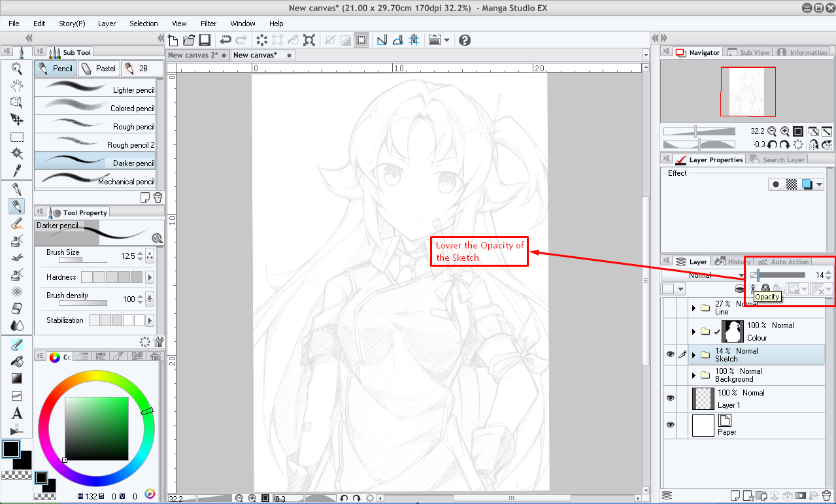Toggle visibility of Layer 1

point(669,397)
